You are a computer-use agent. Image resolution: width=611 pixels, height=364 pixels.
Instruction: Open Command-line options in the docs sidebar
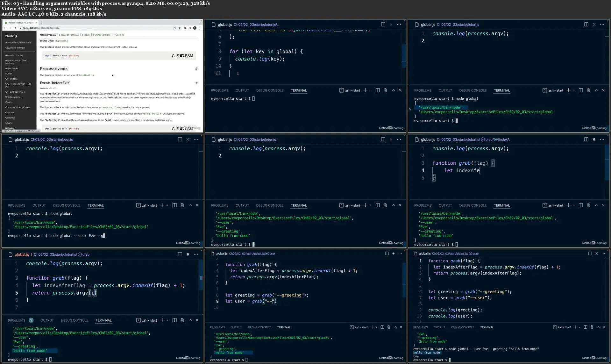click(17, 107)
